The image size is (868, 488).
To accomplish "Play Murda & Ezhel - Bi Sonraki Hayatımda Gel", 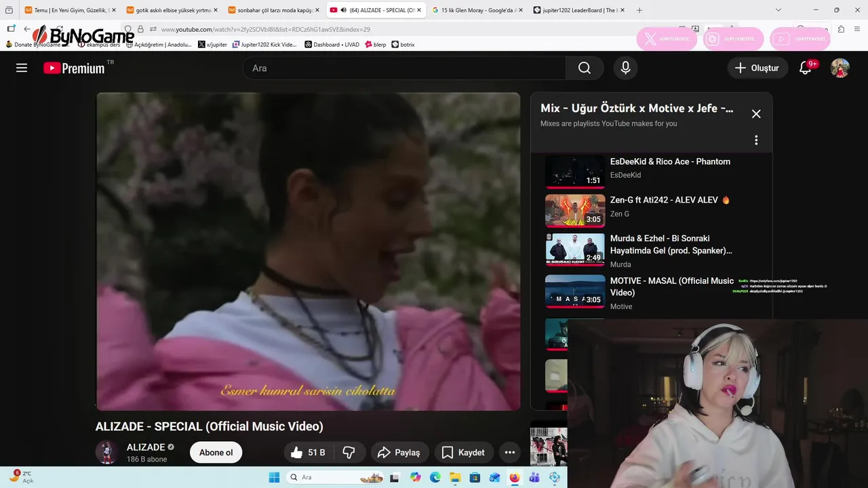I will click(651, 250).
